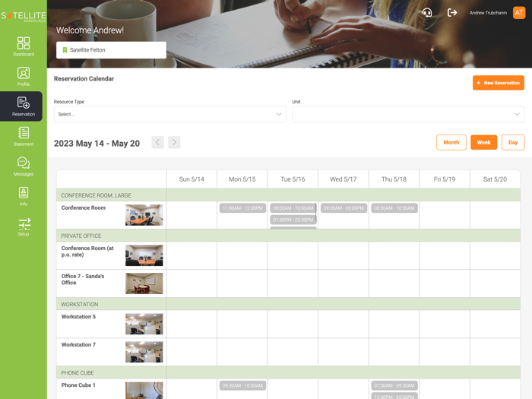Click the logout arrow icon

point(452,13)
